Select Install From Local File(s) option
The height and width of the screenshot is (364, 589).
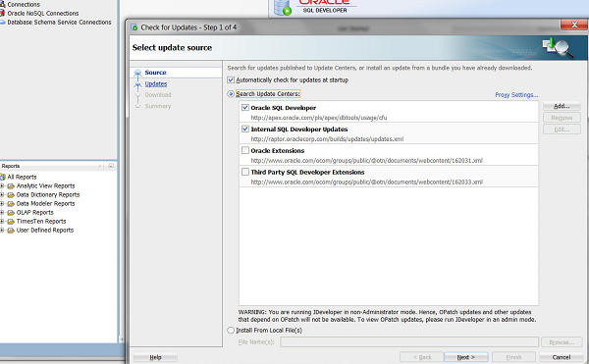231,331
